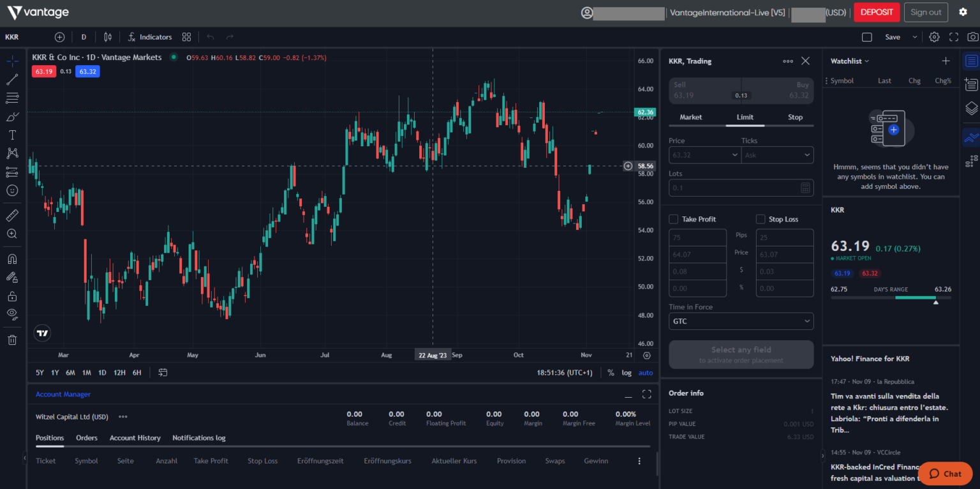
Task: Select the trend line drawing tool
Action: [x=12, y=80]
